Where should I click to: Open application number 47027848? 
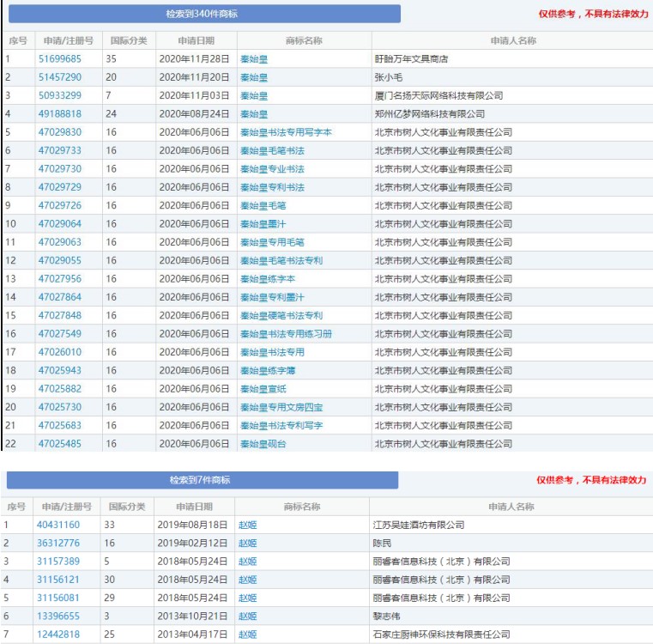click(59, 316)
